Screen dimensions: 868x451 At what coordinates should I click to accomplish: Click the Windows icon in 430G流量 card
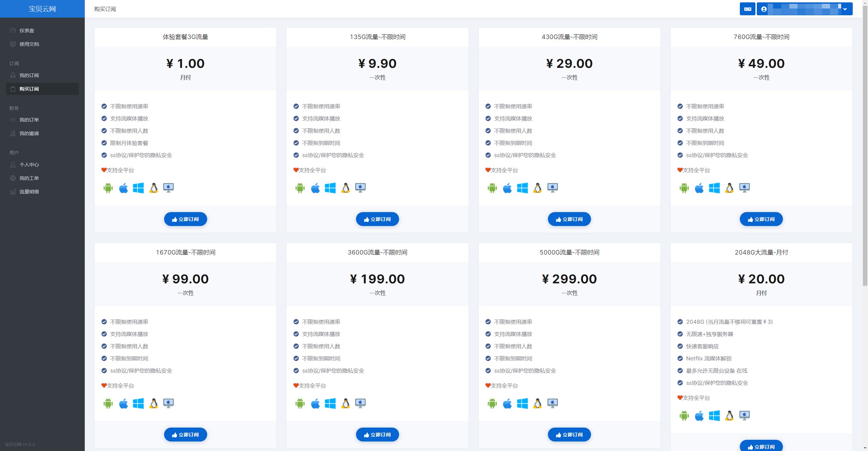(x=522, y=188)
